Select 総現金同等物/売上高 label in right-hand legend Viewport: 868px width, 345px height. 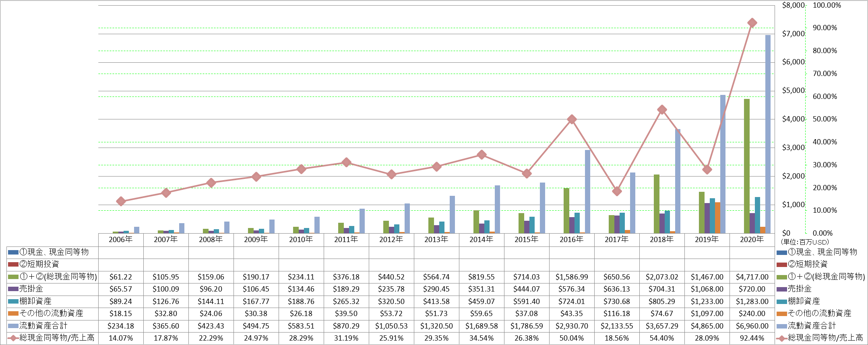click(825, 338)
